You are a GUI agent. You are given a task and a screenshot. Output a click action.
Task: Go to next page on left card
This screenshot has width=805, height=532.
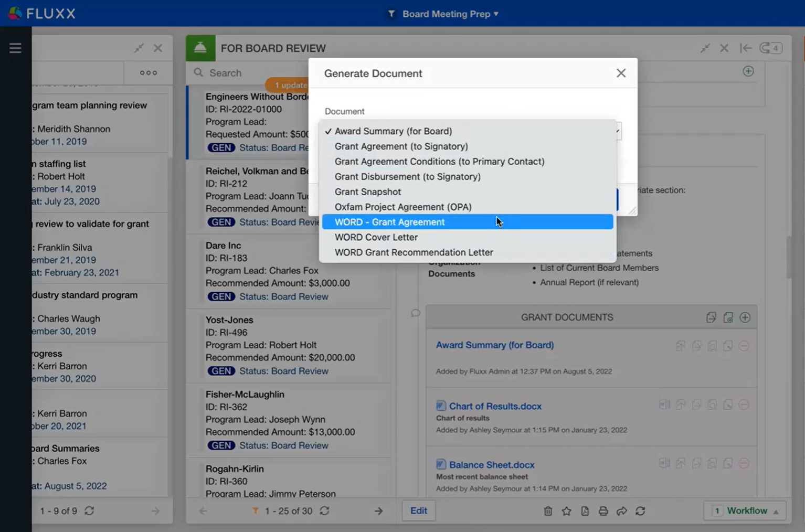click(x=155, y=511)
